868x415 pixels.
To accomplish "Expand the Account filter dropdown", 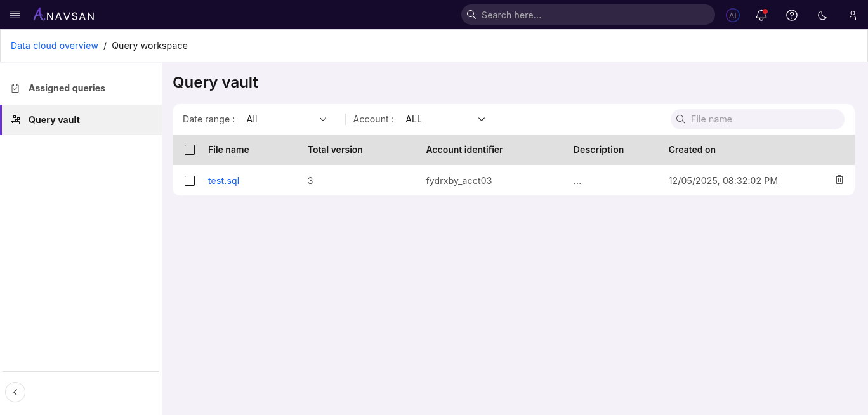I will [445, 119].
